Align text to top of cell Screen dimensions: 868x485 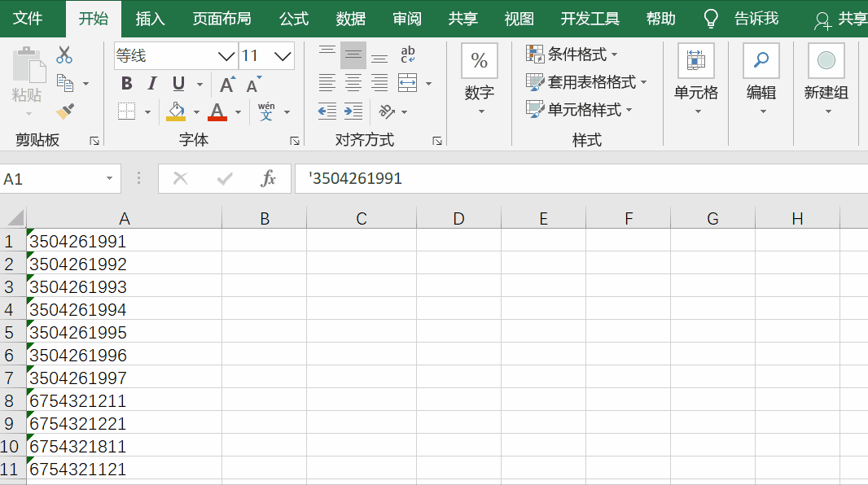327,51
